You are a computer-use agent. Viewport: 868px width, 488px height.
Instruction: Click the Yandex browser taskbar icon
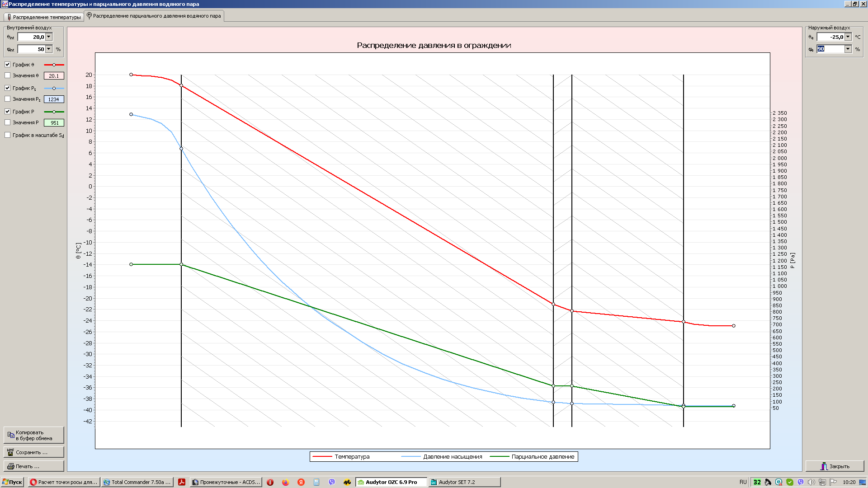301,482
